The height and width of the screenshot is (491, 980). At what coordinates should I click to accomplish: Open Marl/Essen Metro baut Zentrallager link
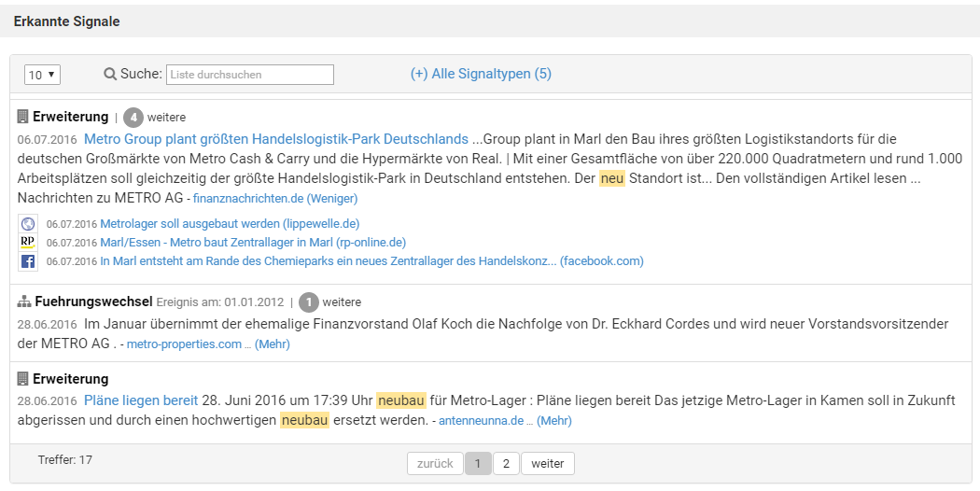click(x=253, y=242)
